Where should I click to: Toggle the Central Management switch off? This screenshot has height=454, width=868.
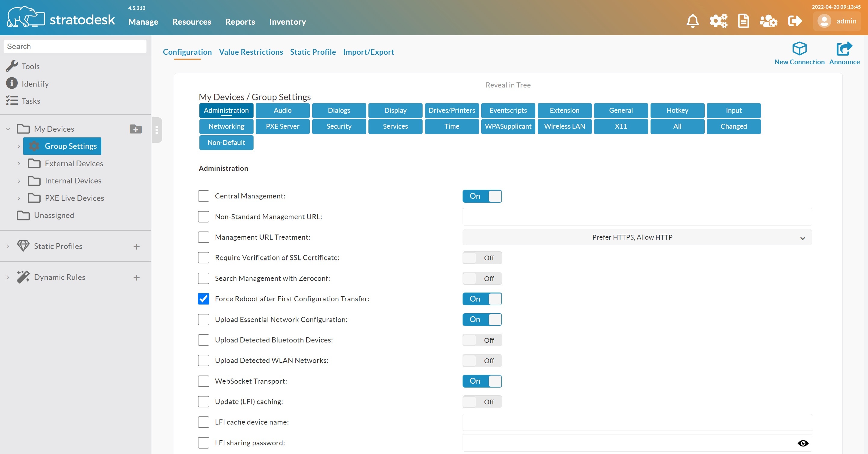482,196
